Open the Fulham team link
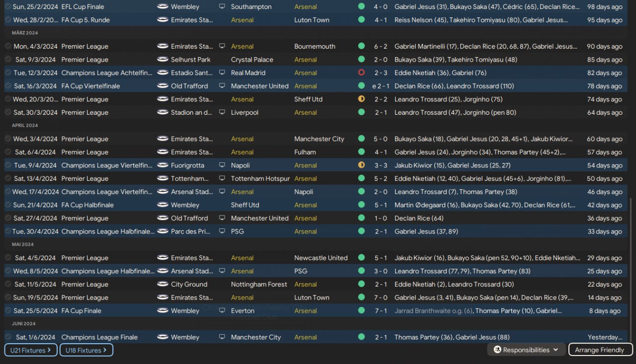This screenshot has width=636, height=364. (305, 152)
